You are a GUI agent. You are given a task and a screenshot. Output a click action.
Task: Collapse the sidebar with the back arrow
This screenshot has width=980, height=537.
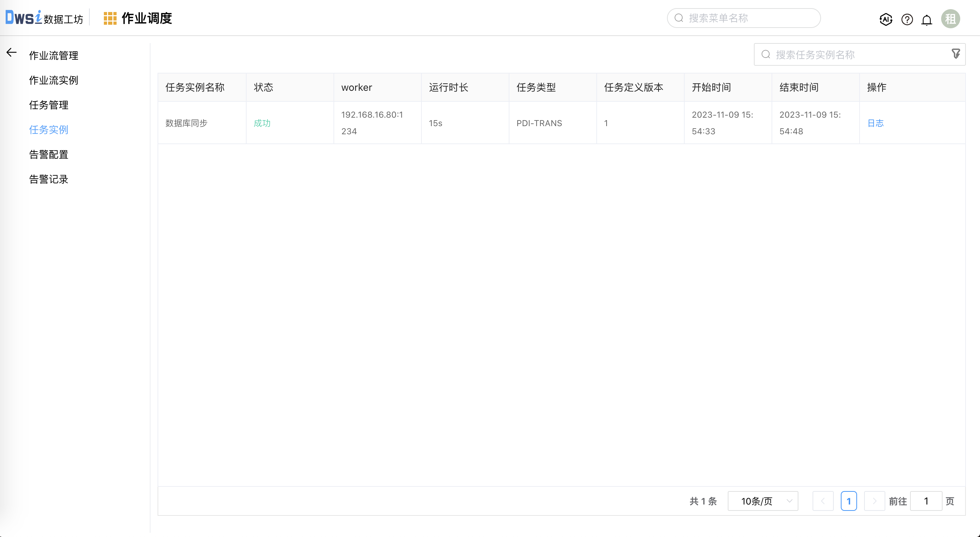pyautogui.click(x=11, y=53)
